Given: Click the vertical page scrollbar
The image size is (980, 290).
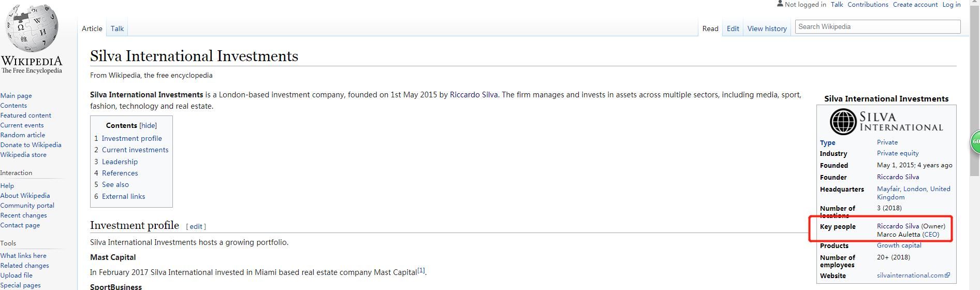Looking at the screenshot, I should (975, 78).
